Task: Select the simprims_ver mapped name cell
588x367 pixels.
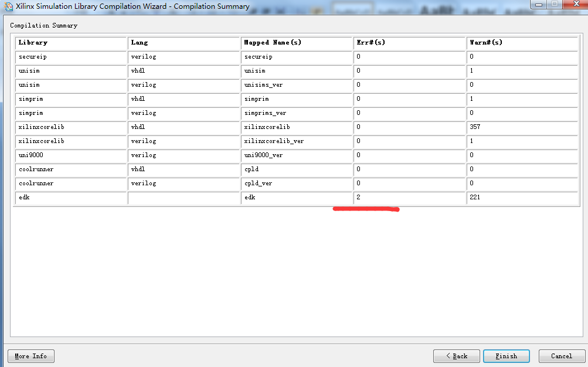Action: [x=297, y=113]
